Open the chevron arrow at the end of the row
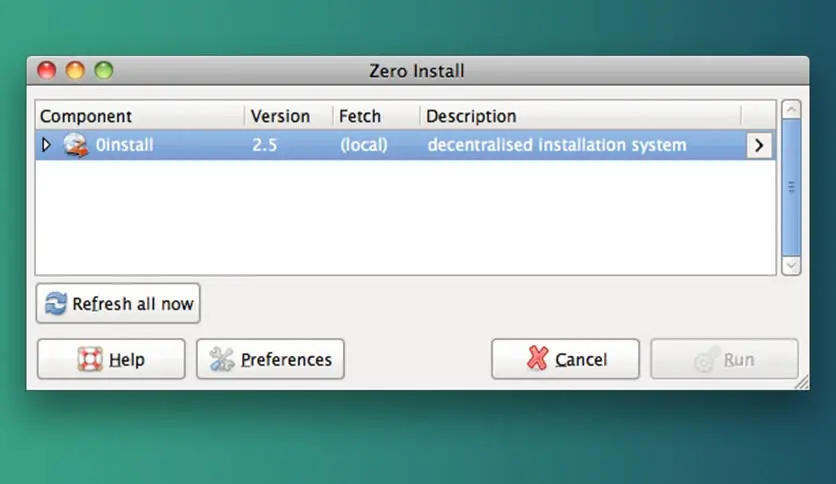 [759, 145]
